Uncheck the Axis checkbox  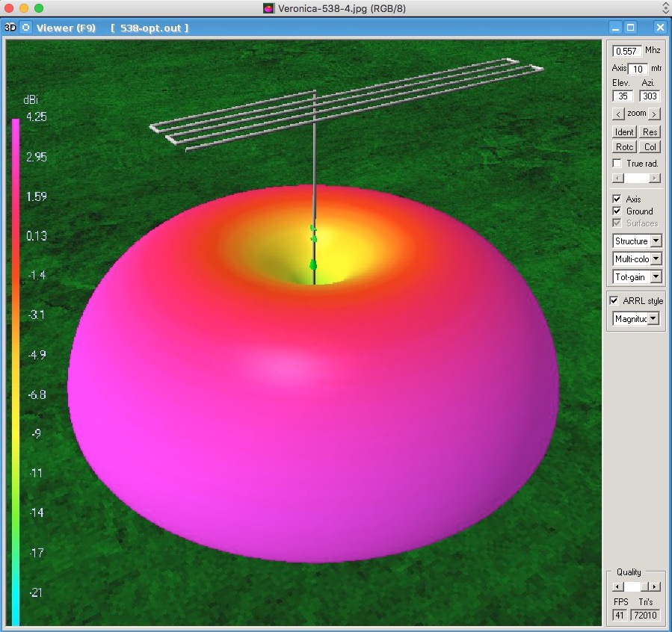tap(617, 199)
